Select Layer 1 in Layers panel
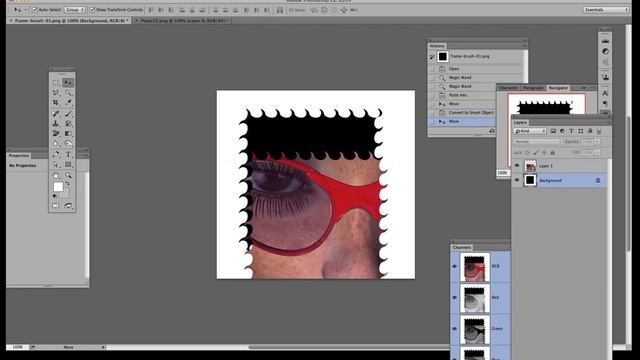 click(559, 166)
